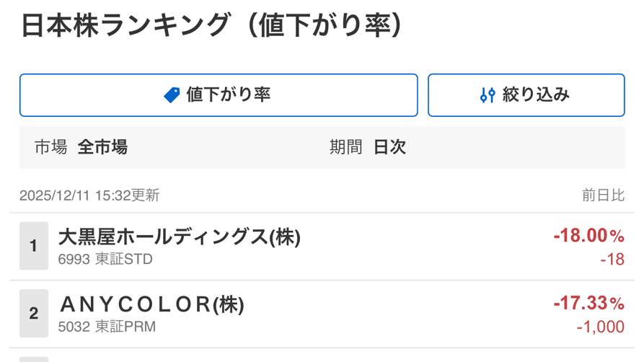Click the -17.33% change rate
644x362 pixels.
click(x=588, y=304)
